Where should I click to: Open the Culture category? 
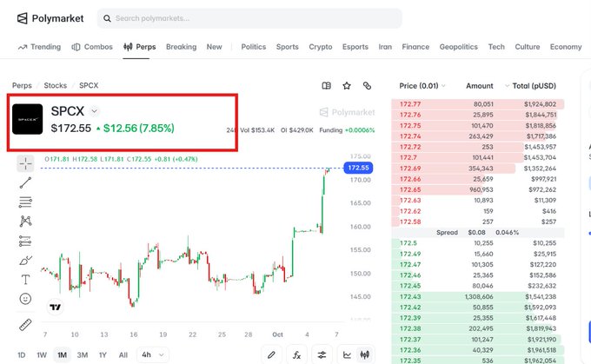click(x=528, y=47)
